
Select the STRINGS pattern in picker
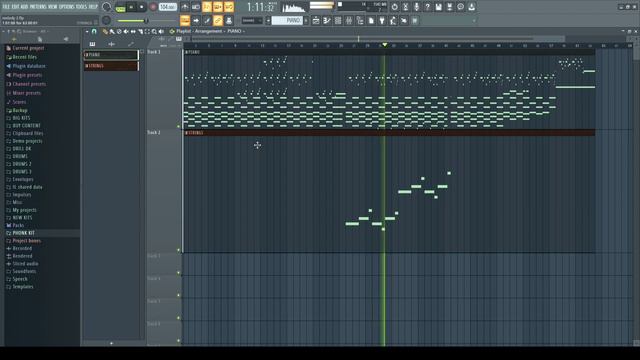click(111, 66)
